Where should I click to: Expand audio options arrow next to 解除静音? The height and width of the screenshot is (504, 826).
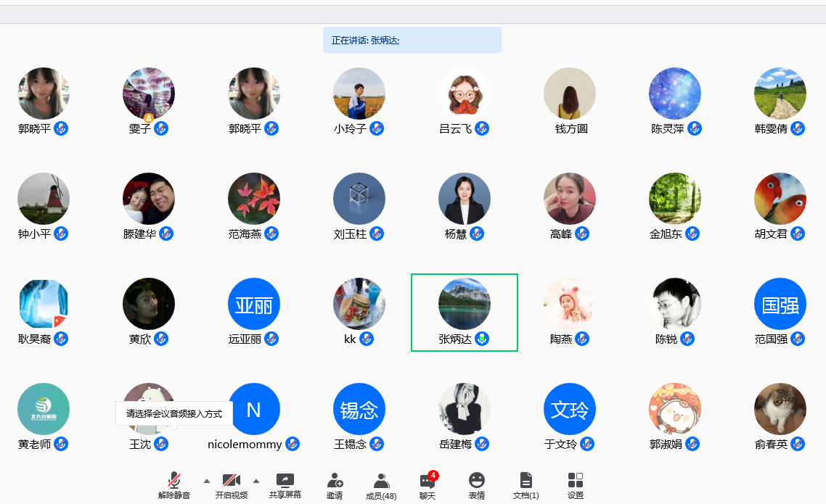click(207, 480)
